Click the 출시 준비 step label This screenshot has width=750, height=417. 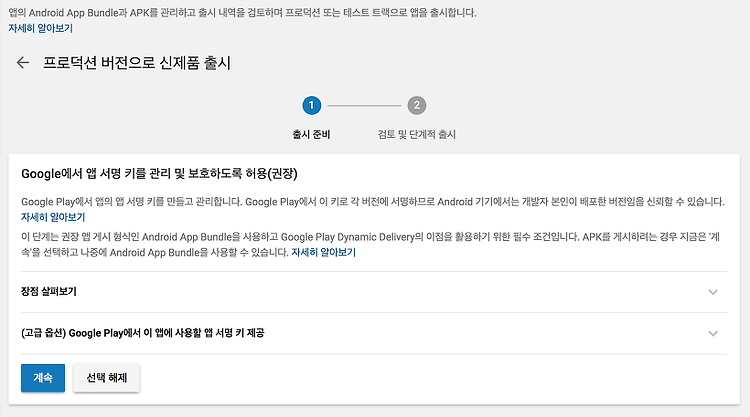pos(311,134)
